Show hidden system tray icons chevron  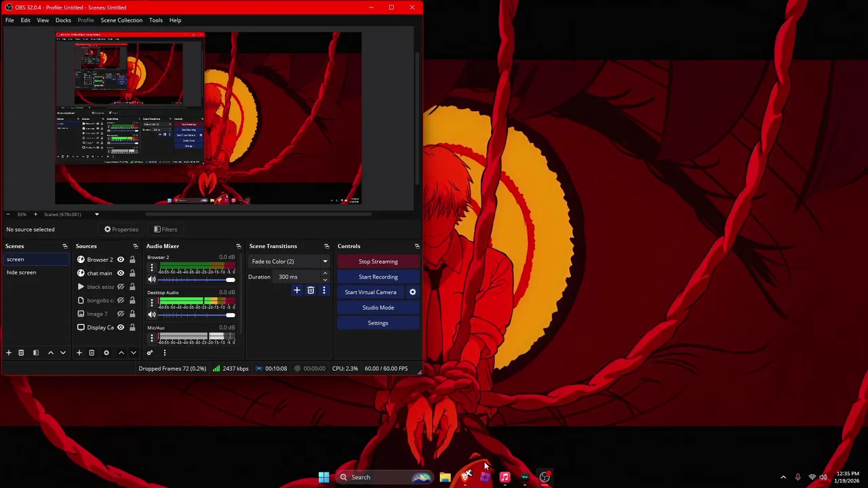click(783, 477)
